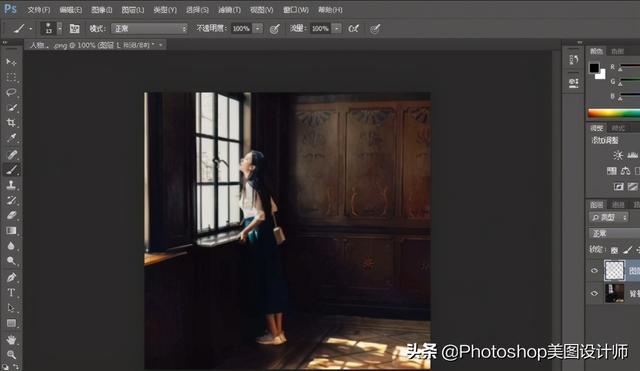Open the brush panel toggle button
Image resolution: width=640 pixels, height=371 pixels.
(74, 29)
